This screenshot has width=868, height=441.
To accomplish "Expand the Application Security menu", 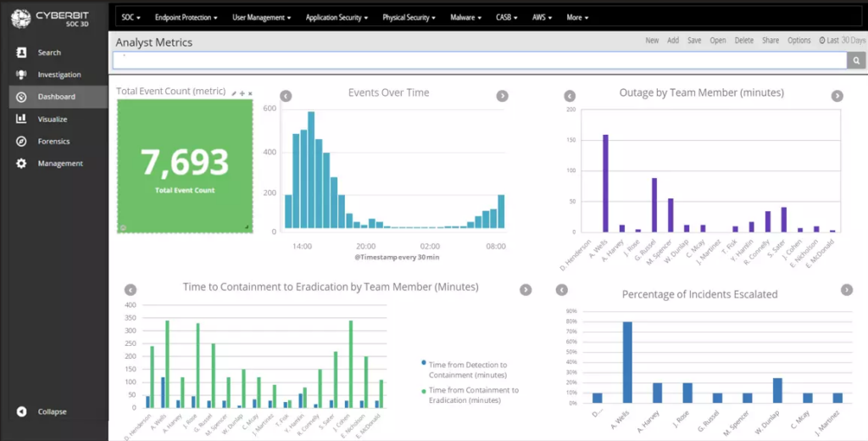I will coord(337,17).
